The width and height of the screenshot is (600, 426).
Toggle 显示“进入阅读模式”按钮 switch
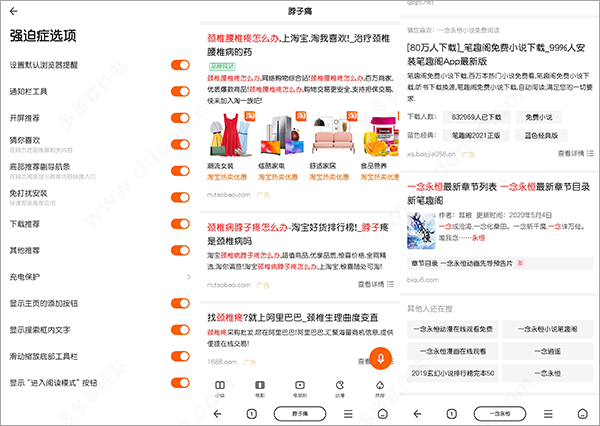pos(180,383)
